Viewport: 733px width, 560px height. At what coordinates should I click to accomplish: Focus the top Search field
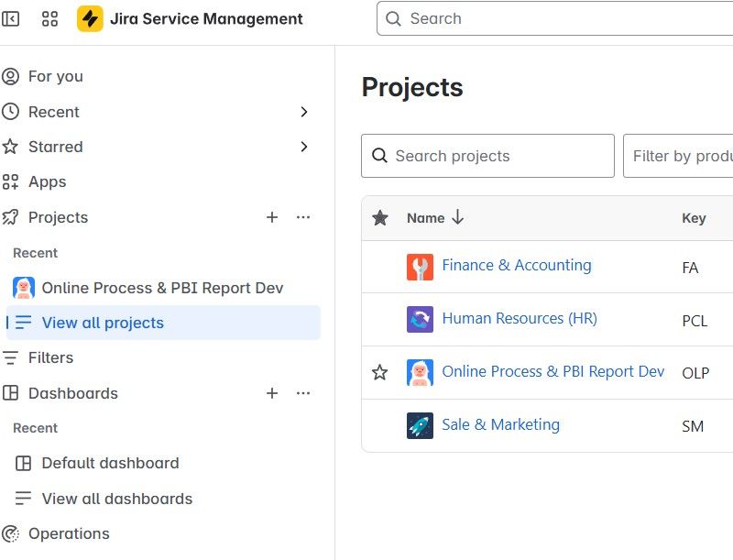click(555, 18)
